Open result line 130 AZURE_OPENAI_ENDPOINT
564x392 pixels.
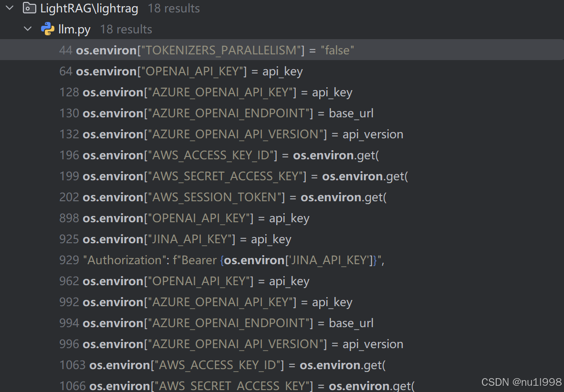(282, 113)
